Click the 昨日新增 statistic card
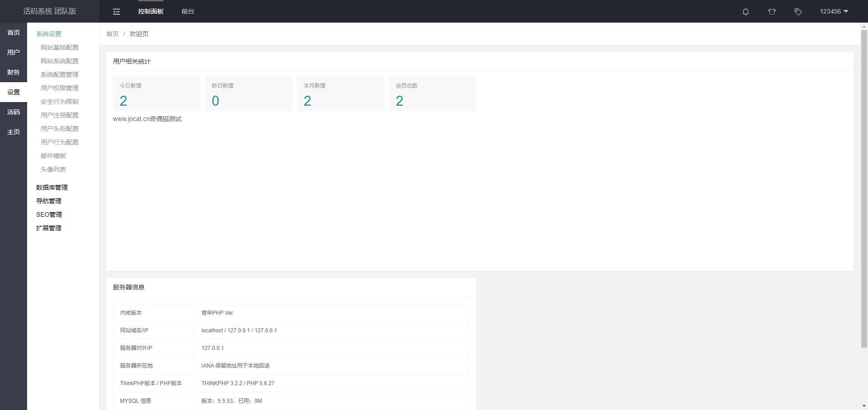The image size is (868, 410). click(249, 93)
